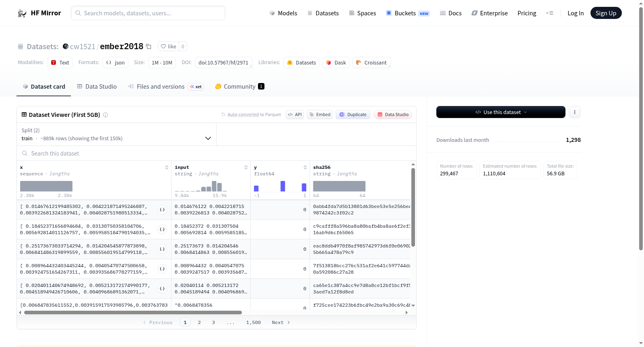644x347 pixels.
Task: Focus the search models, datasets, users field
Action: click(x=148, y=13)
